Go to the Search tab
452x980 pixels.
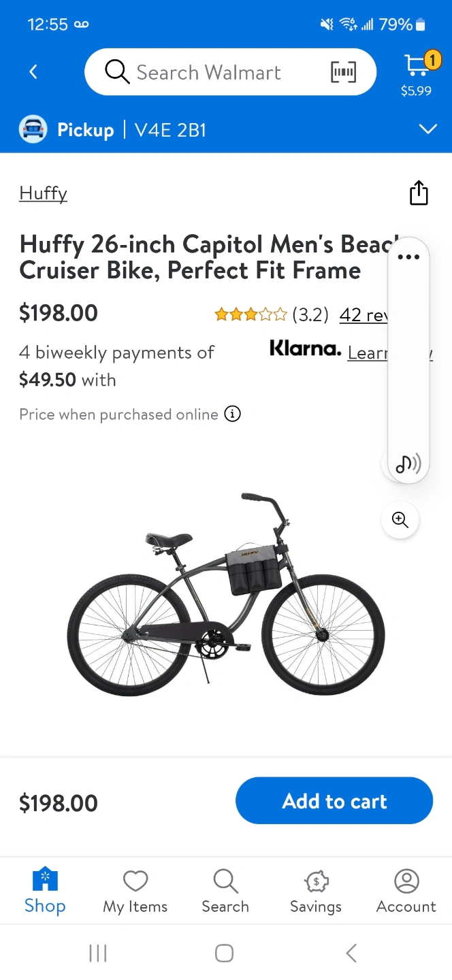coord(225,891)
